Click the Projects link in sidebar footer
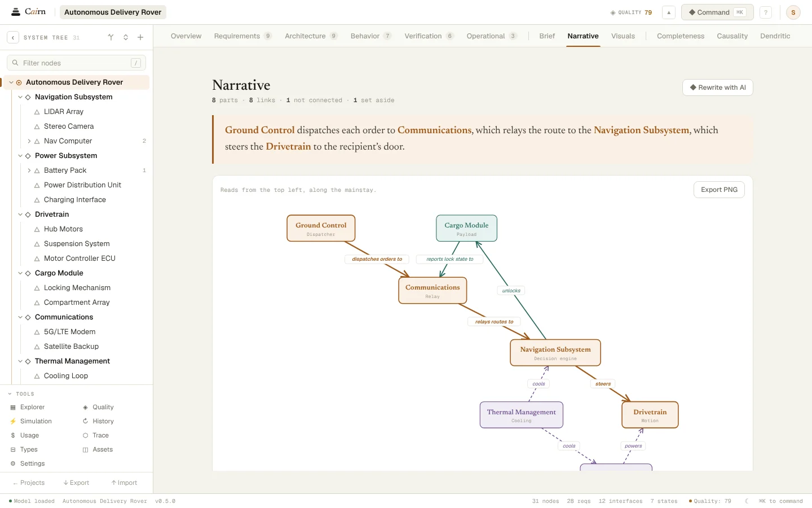Screen dimensions: 812x508 point(29,483)
